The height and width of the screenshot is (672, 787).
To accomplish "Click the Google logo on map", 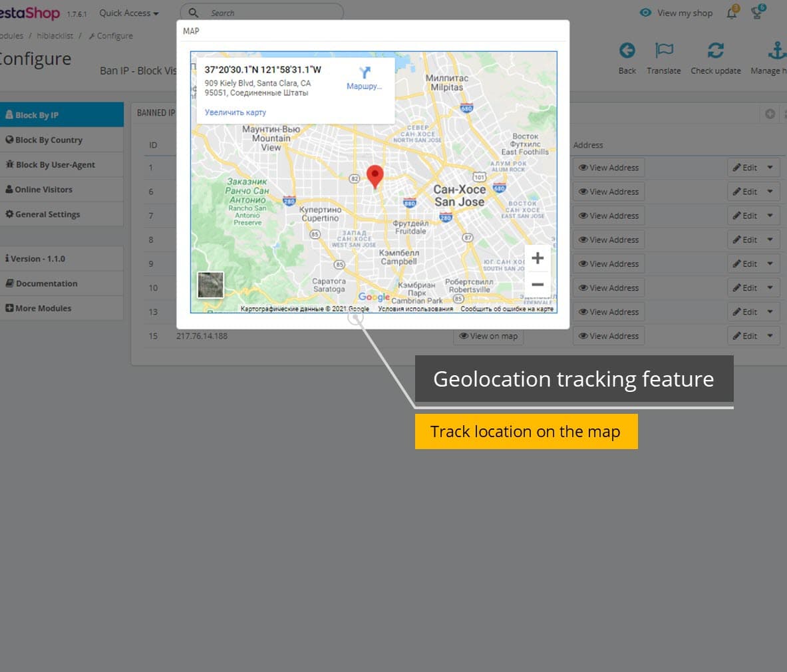I will pyautogui.click(x=373, y=297).
